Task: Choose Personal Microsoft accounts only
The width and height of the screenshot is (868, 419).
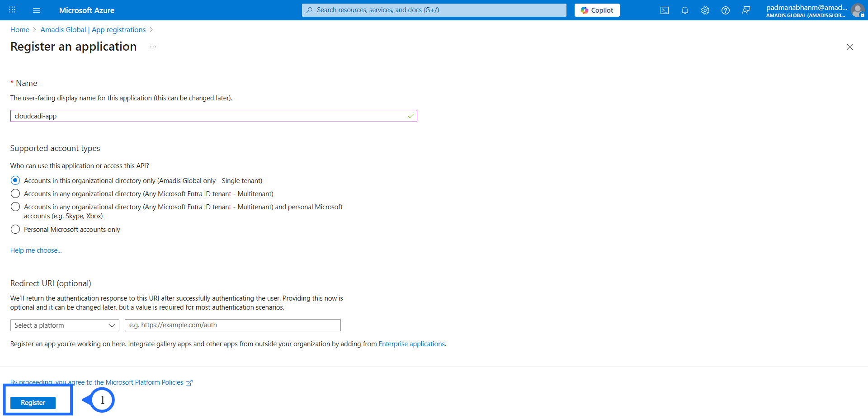Action: pyautogui.click(x=15, y=230)
